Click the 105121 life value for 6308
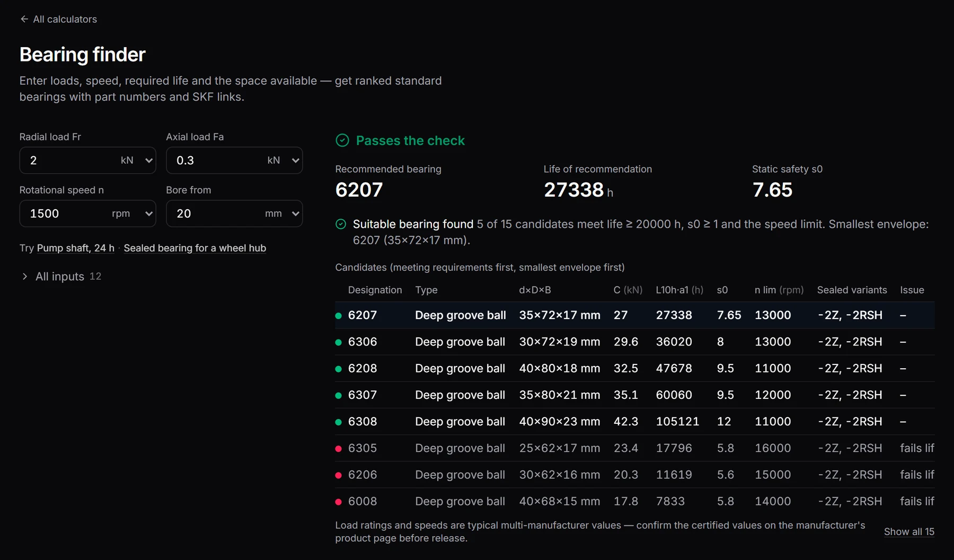This screenshot has width=954, height=560. pyautogui.click(x=677, y=422)
